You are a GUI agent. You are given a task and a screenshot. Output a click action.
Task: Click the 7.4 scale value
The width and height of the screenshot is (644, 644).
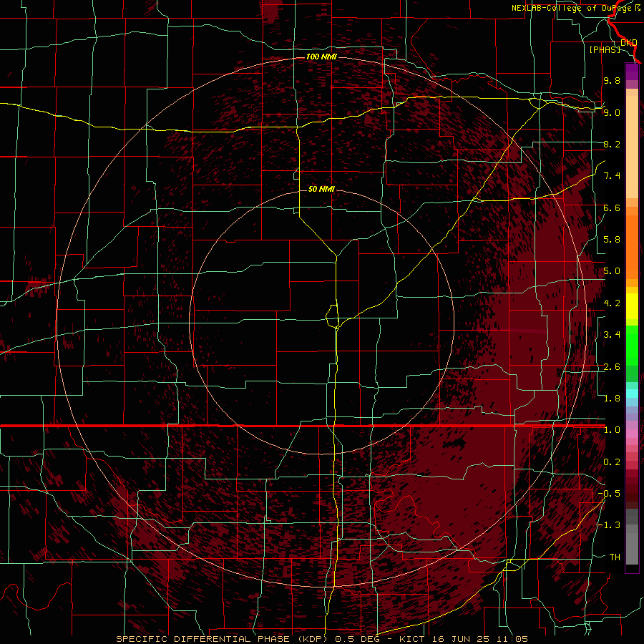[612, 176]
